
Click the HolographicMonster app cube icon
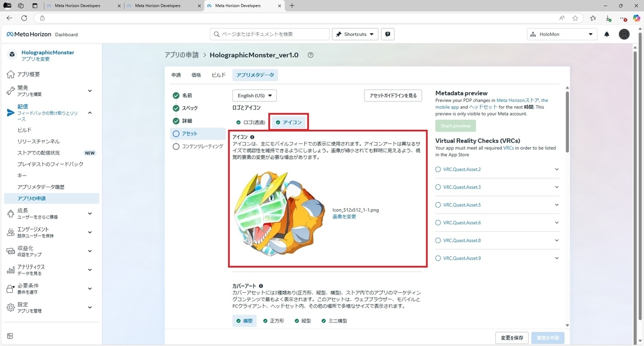pyautogui.click(x=12, y=55)
